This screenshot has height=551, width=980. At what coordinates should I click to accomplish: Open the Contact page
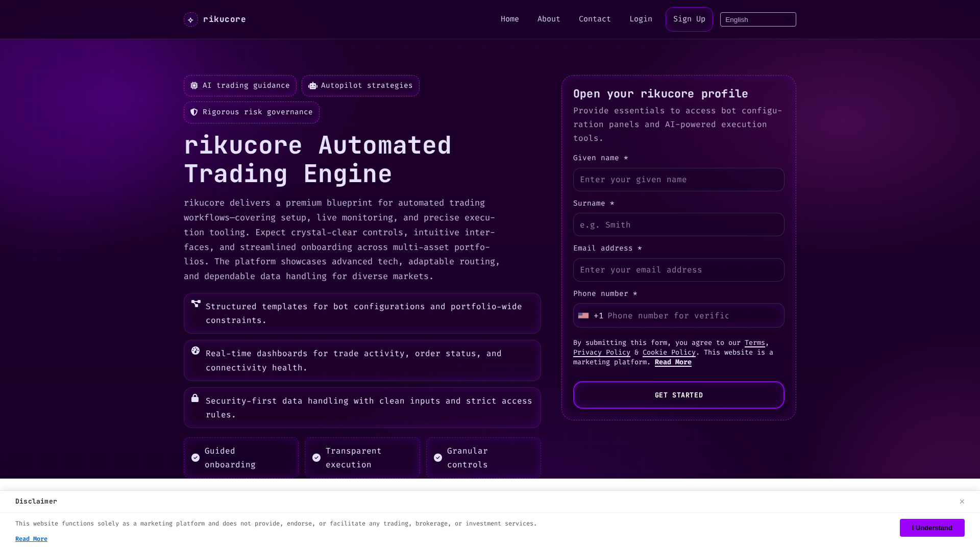(x=595, y=19)
